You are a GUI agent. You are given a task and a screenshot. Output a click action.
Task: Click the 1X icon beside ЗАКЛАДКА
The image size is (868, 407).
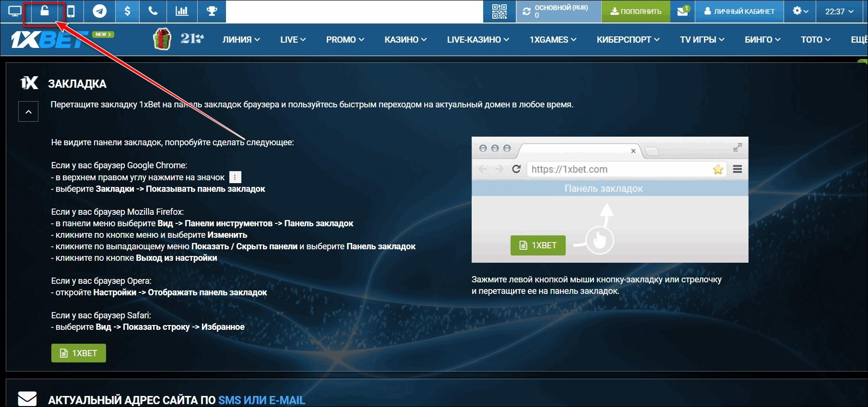[29, 83]
